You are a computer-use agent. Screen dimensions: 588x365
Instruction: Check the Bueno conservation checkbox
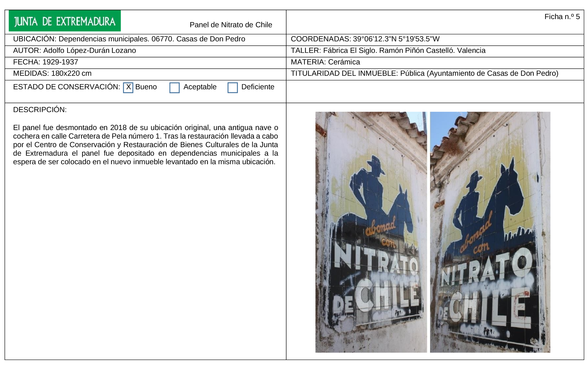click(x=128, y=88)
